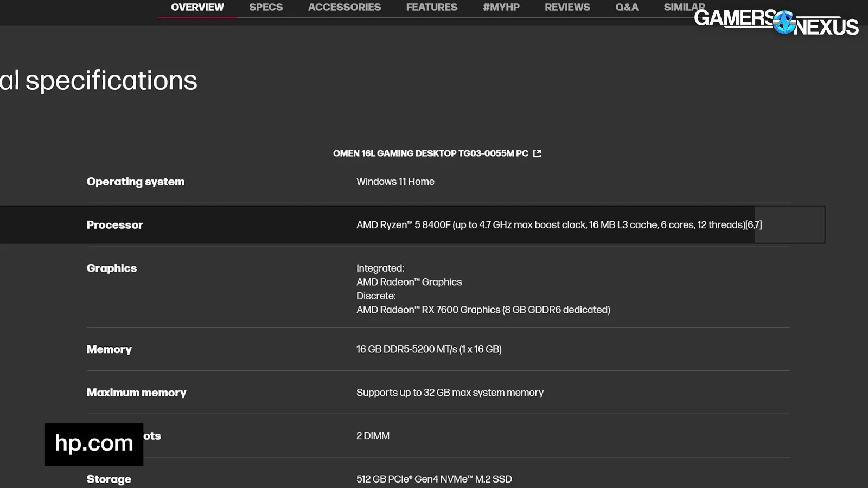Select the Graphics row label
Image resolution: width=868 pixels, height=488 pixels.
112,268
